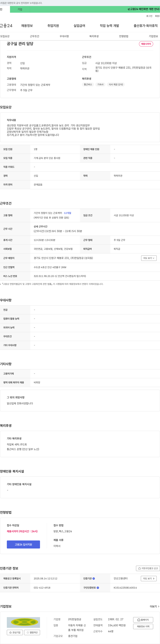Jump to the 모집요강 section tab
This screenshot has width=160, height=644.
pos(5,36)
